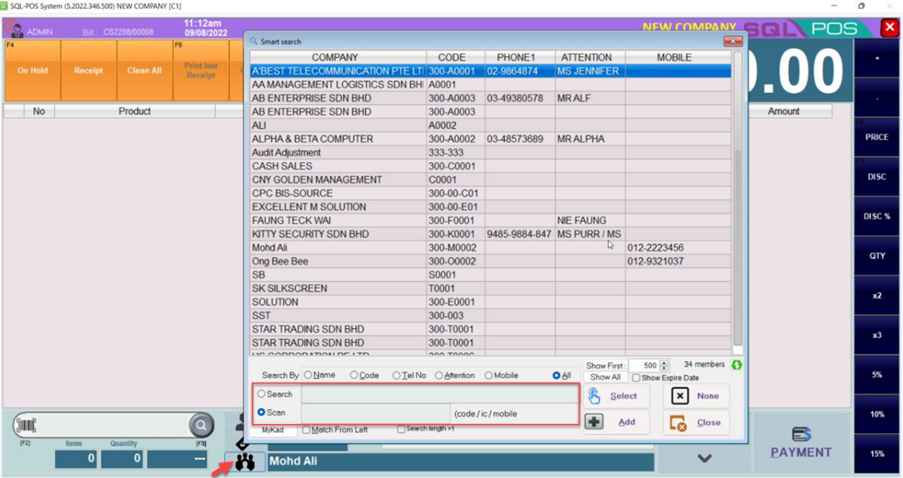Click the binoculars member search icon

click(x=245, y=462)
